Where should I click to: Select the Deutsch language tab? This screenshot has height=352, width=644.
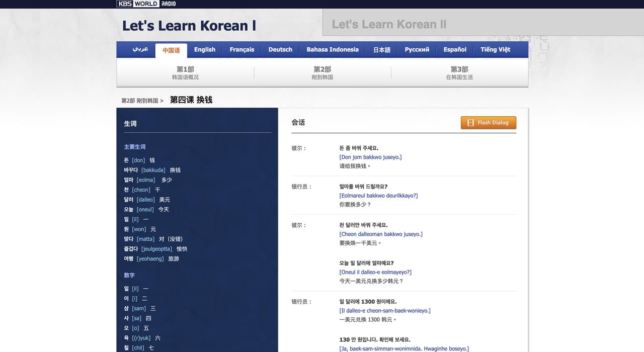coord(280,49)
